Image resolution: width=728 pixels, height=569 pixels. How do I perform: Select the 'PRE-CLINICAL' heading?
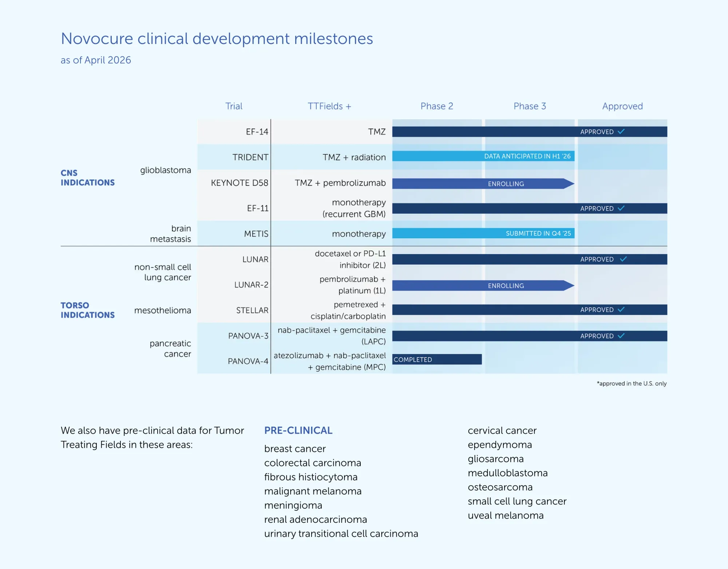pos(298,430)
